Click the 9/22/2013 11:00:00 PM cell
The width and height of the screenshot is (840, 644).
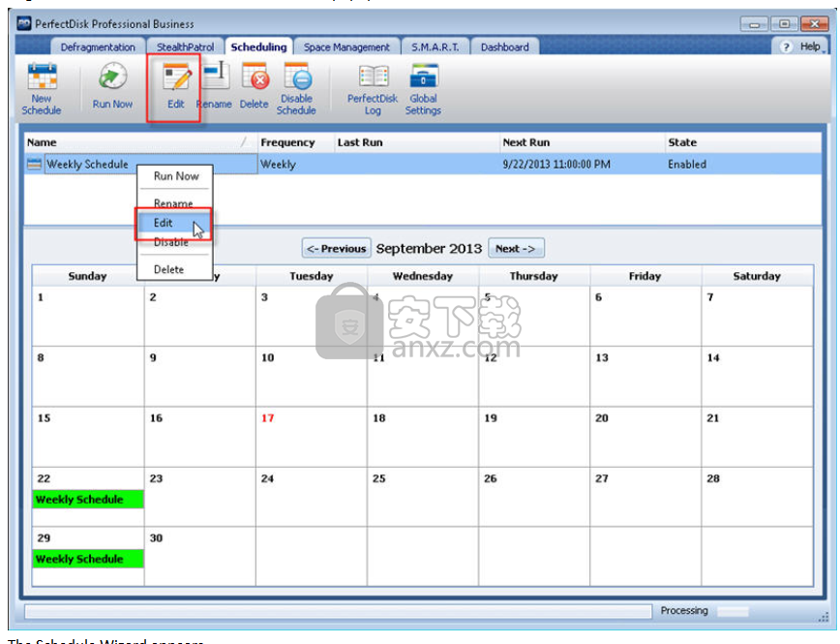(x=556, y=164)
